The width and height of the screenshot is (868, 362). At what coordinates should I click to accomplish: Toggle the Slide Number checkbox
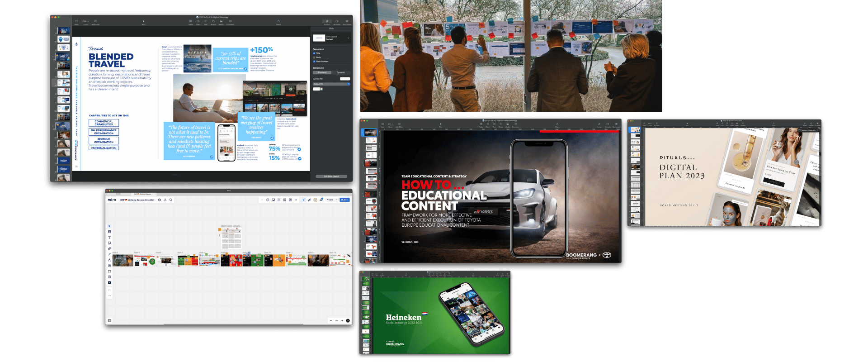314,62
